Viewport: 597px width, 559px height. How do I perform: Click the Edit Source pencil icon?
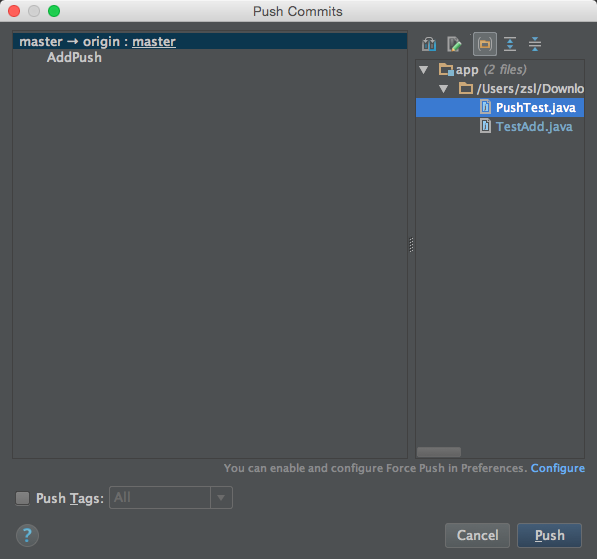click(x=454, y=44)
